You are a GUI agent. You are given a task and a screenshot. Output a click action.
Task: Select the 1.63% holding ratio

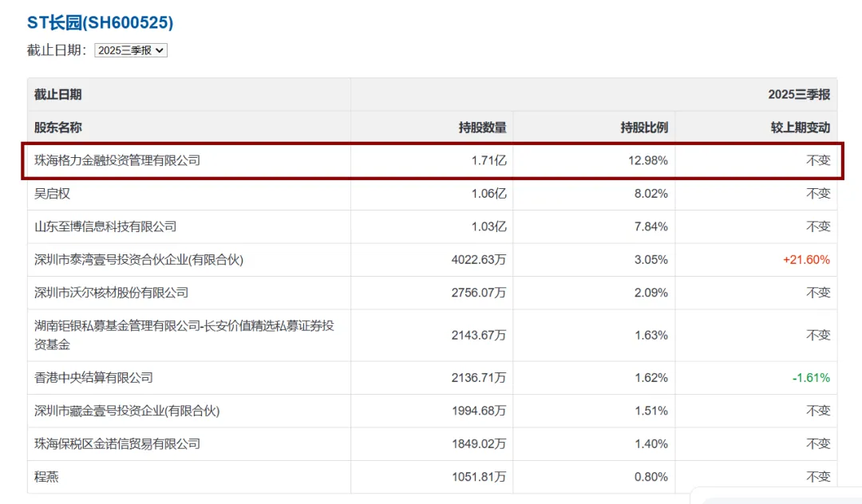click(651, 335)
